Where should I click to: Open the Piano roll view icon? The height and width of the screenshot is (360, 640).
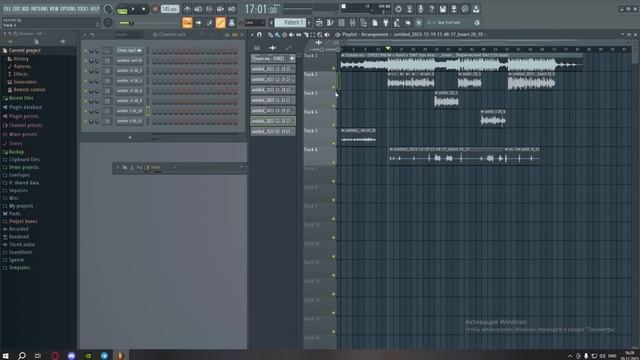coord(330,23)
